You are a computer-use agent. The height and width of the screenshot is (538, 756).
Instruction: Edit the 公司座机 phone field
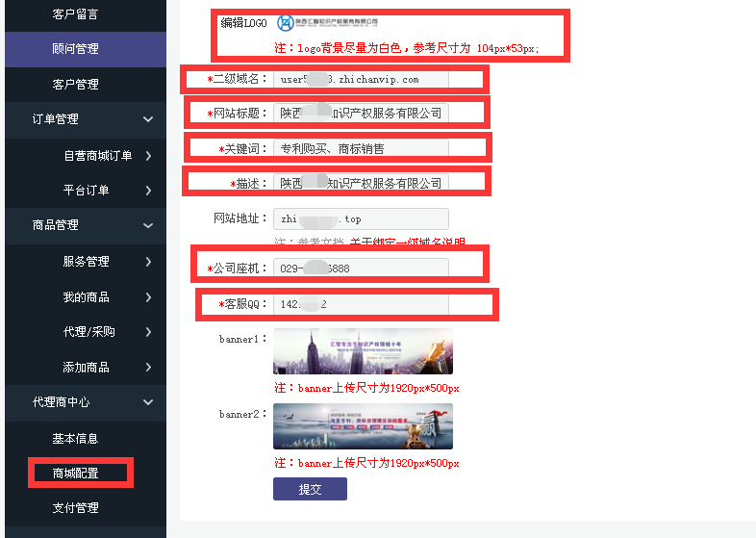(x=361, y=269)
